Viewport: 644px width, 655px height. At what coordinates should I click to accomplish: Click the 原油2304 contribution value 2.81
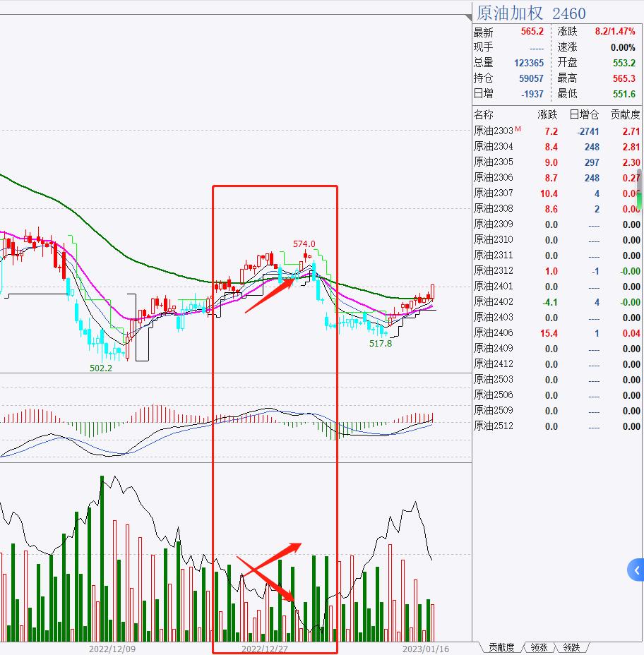point(631,147)
